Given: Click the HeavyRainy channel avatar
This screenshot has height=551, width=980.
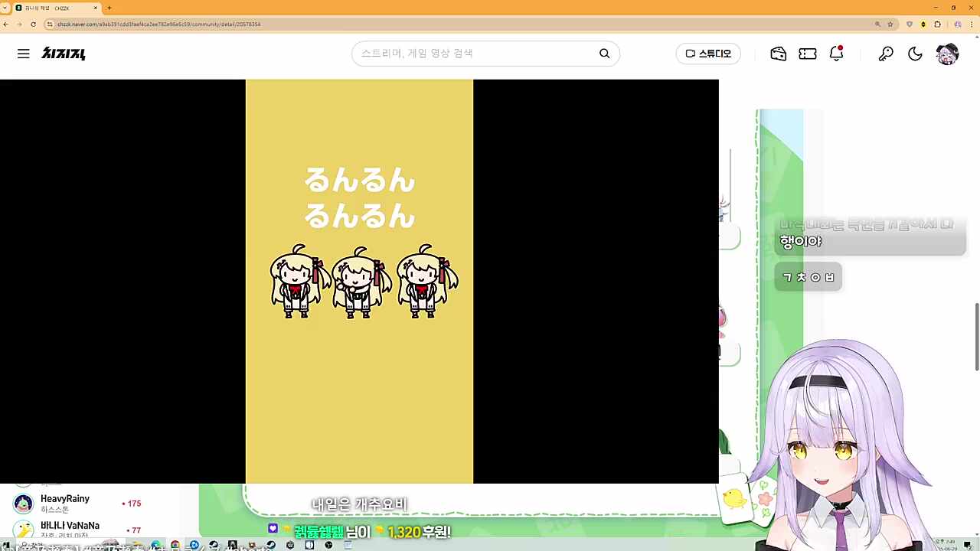Looking at the screenshot, I should [x=24, y=504].
